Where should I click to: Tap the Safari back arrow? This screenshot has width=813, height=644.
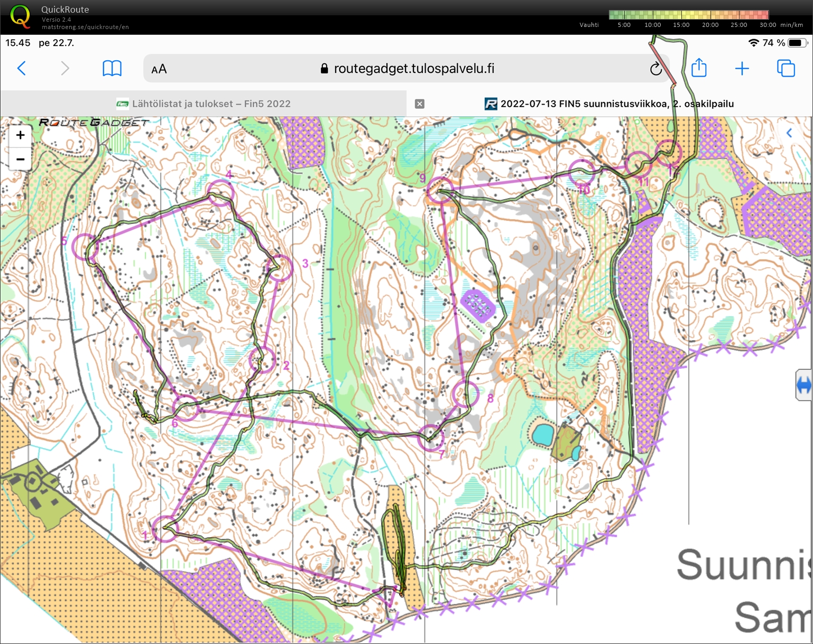[x=22, y=68]
